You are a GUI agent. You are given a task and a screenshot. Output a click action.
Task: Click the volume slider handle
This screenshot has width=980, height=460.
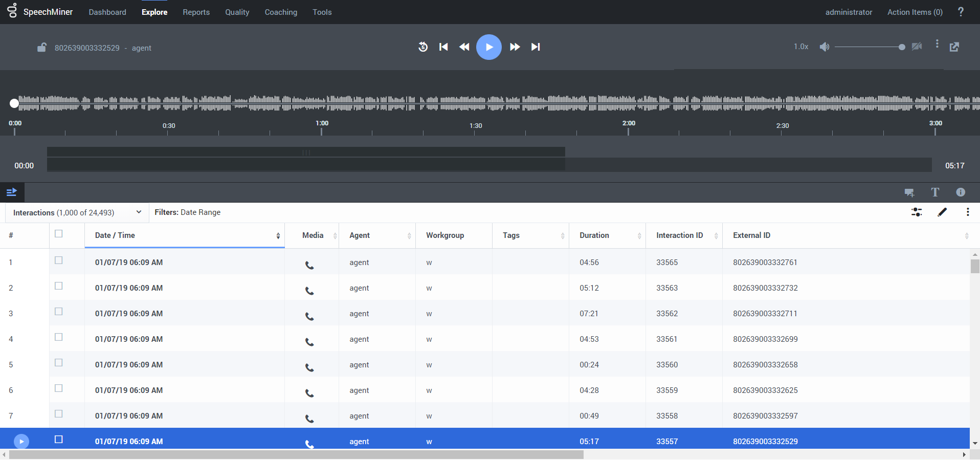point(902,47)
